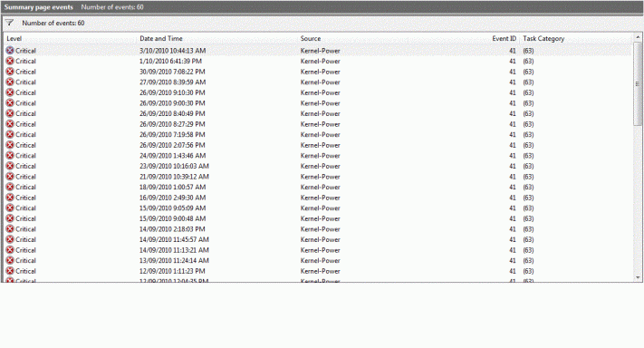Click the scrollbar down arrow
Screen dimensions: 644x348
tap(638, 277)
